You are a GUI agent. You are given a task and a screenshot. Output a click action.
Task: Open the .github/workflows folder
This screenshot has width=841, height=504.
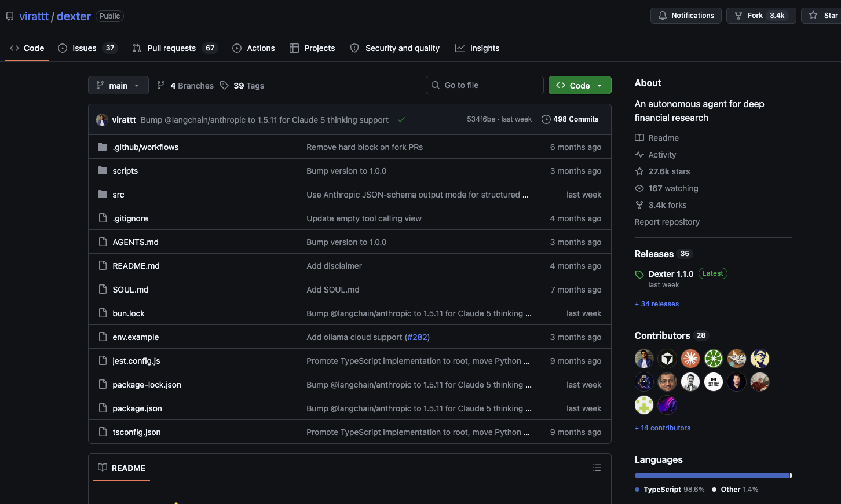pos(145,147)
